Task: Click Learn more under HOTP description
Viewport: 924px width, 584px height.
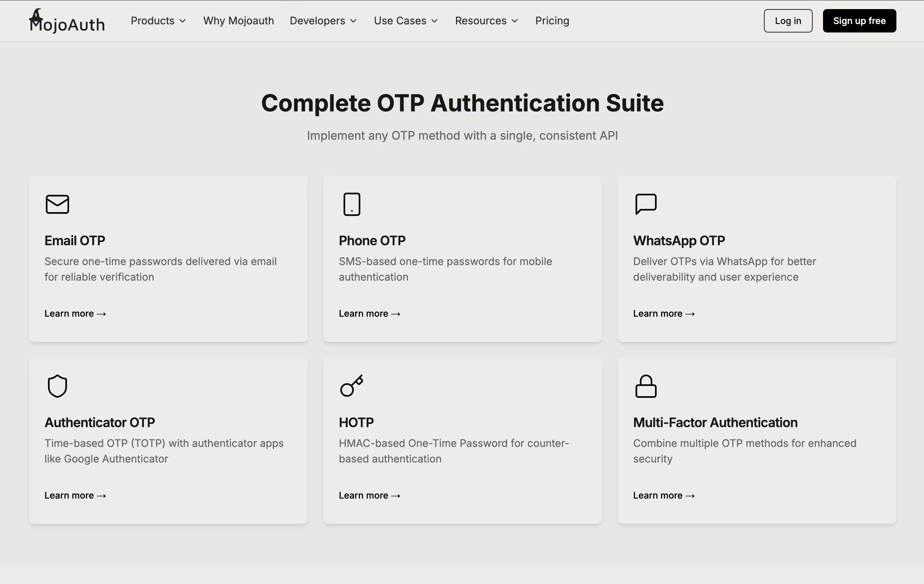Action: coord(369,495)
